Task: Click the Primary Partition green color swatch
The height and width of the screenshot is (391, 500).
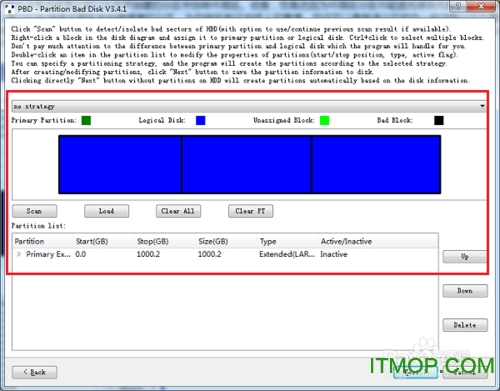Action: point(86,120)
